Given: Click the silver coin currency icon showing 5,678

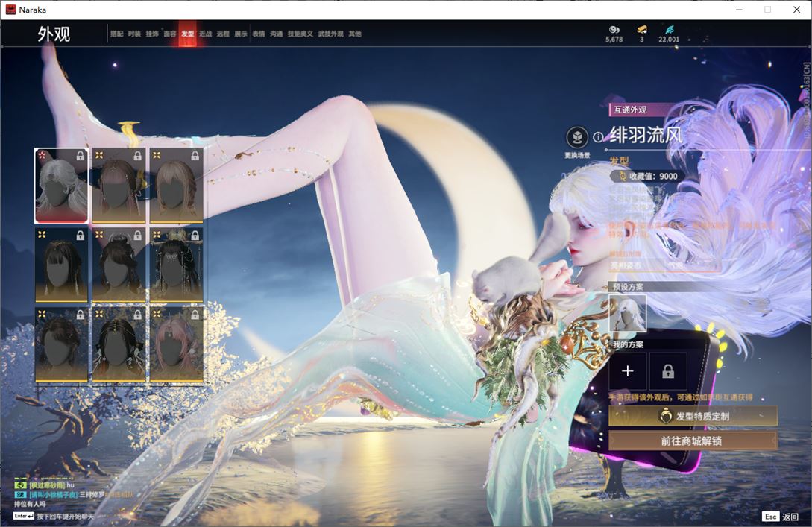Looking at the screenshot, I should point(614,29).
